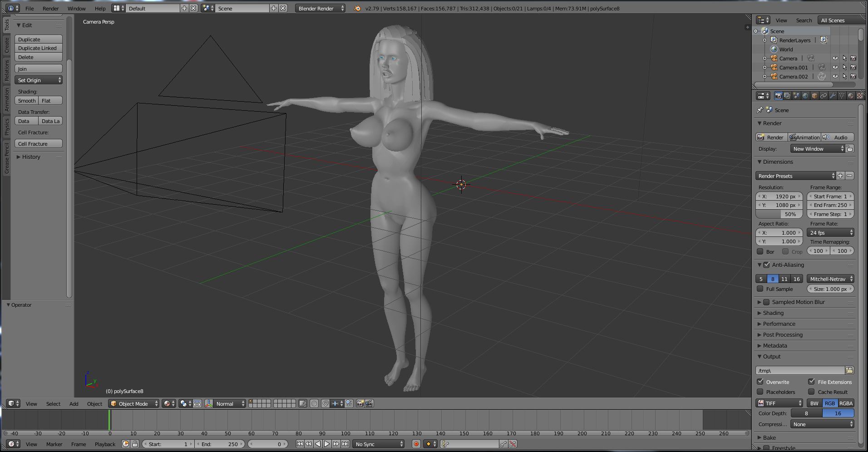Viewport: 868px width, 452px height.
Task: Toggle visibility eye for Camera
Action: tap(835, 58)
